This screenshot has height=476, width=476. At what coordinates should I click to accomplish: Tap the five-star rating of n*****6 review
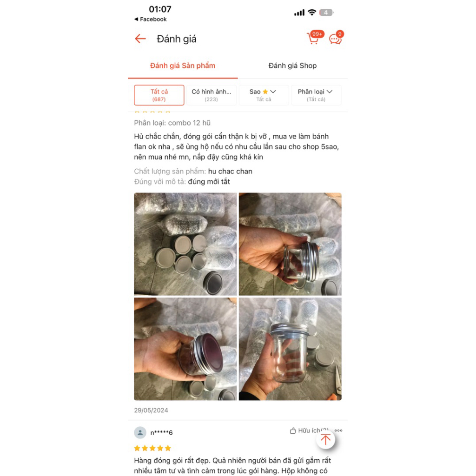point(152,448)
